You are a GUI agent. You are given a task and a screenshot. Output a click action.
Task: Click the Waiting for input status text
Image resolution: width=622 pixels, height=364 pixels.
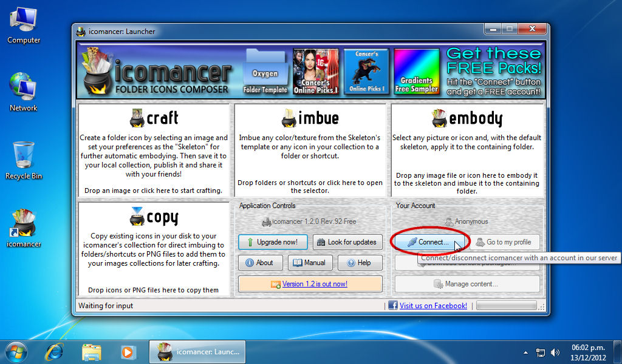click(x=106, y=305)
